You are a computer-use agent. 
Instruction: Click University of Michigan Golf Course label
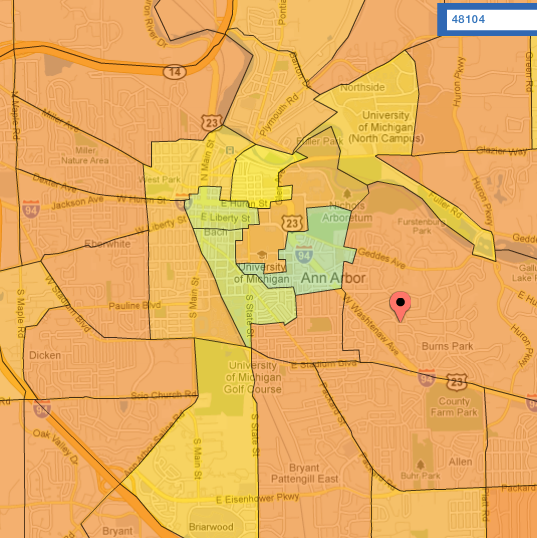253,377
